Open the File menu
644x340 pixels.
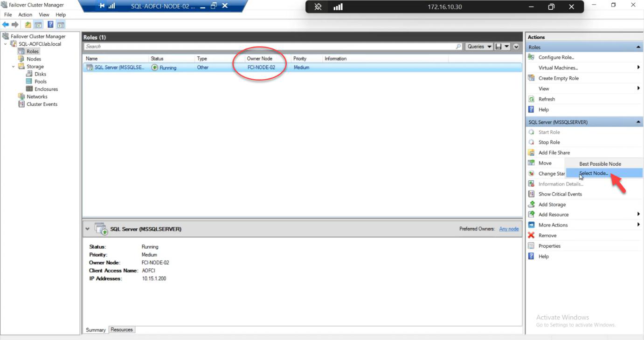pyautogui.click(x=8, y=15)
